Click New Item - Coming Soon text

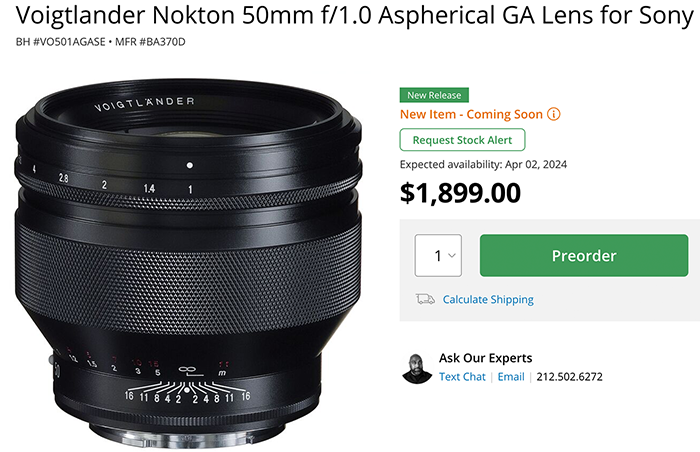(471, 114)
